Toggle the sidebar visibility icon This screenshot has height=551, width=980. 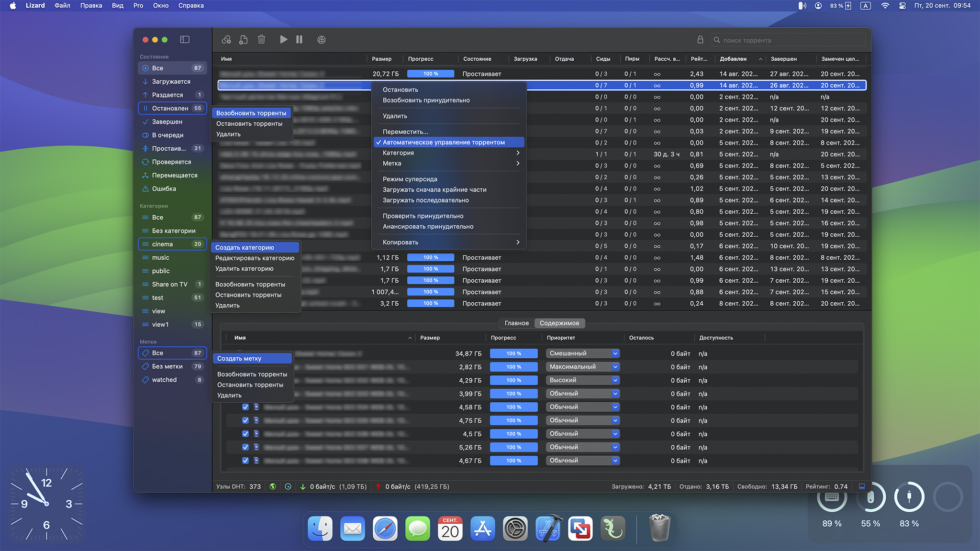coord(185,40)
